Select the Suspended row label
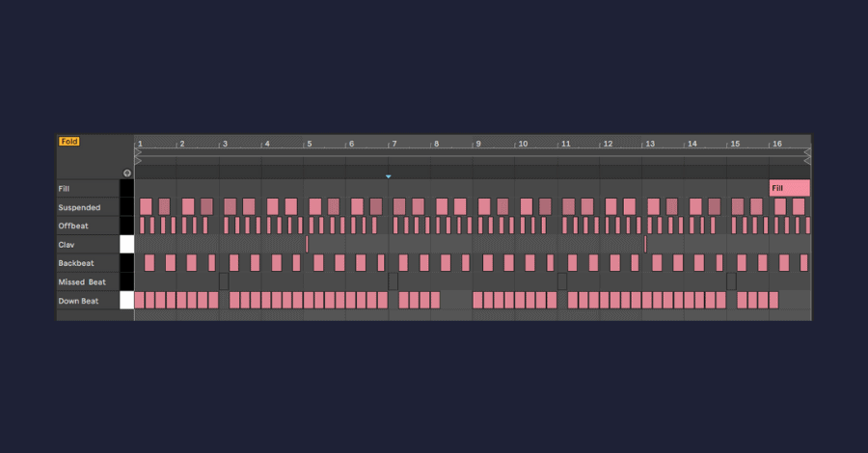868x453 pixels. pos(79,207)
